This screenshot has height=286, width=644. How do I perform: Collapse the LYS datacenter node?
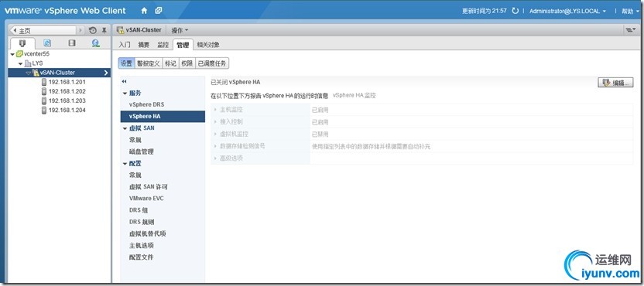pyautogui.click(x=21, y=63)
